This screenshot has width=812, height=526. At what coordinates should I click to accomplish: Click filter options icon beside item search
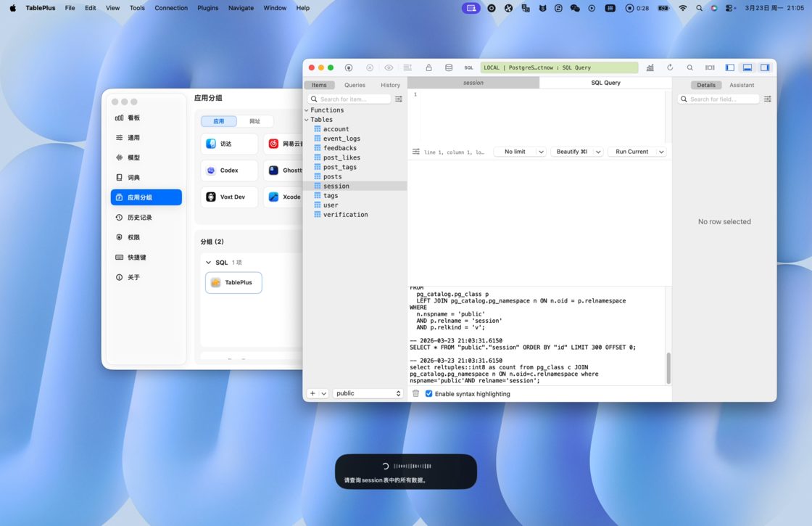(x=399, y=99)
